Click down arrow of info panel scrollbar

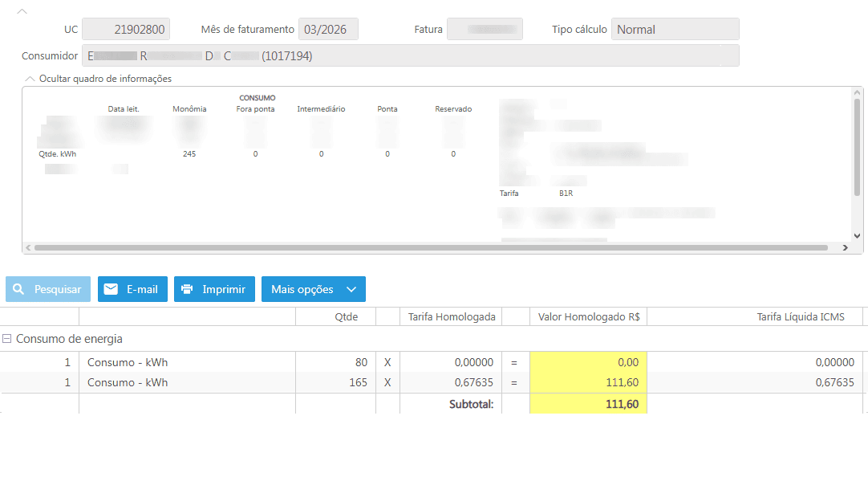pyautogui.click(x=857, y=235)
